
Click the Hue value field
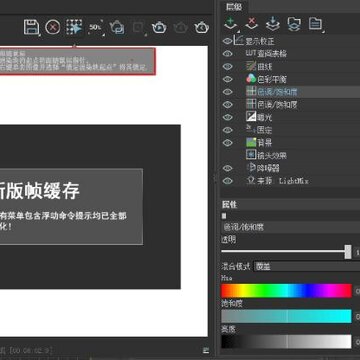(x=357, y=291)
